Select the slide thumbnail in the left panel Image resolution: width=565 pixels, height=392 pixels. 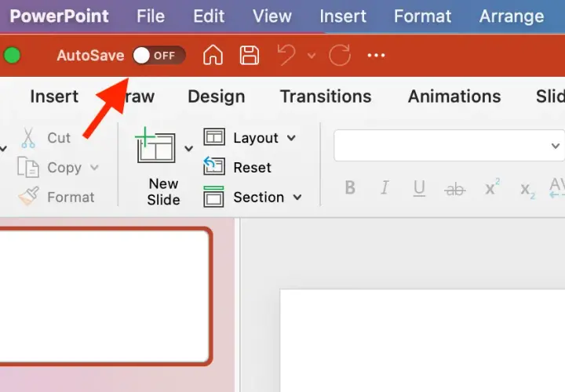tap(105, 296)
